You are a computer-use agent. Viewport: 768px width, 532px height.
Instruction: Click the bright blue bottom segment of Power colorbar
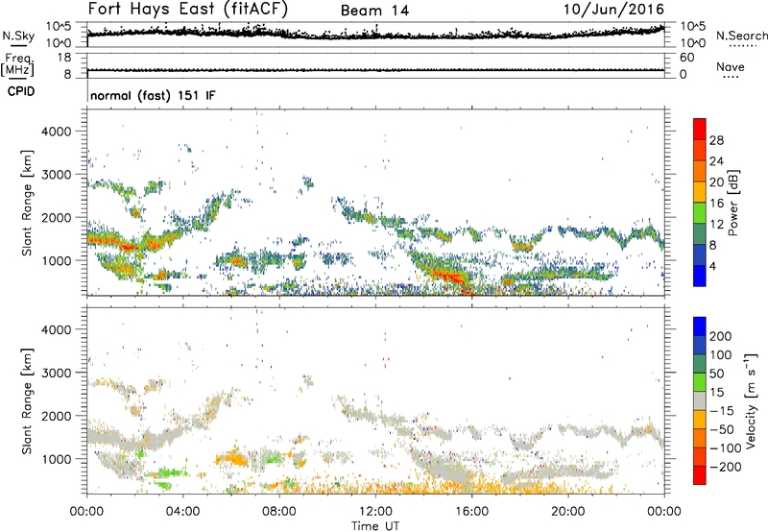[700, 276]
